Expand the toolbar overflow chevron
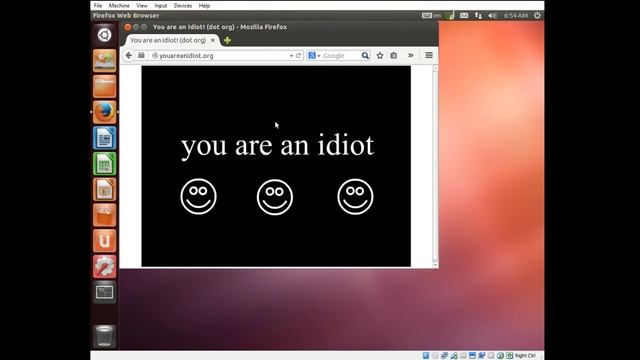 (411, 55)
